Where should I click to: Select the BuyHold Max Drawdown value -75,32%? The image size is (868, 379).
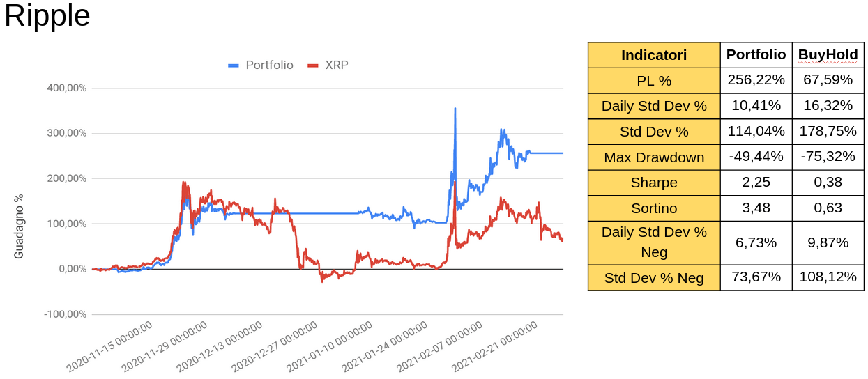click(x=828, y=157)
